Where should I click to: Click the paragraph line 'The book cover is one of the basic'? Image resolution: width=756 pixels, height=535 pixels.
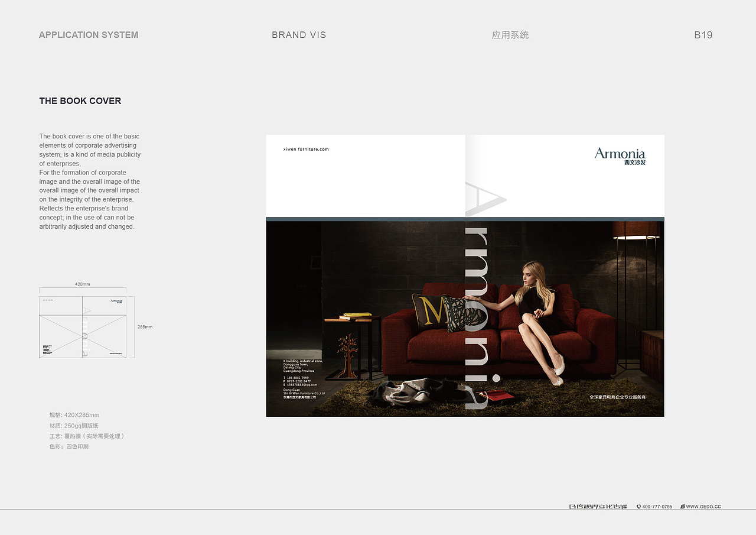point(89,137)
